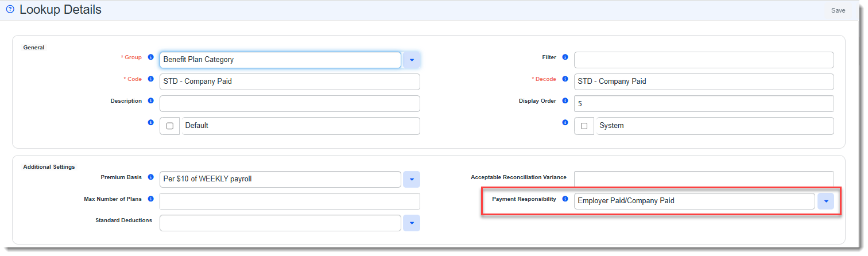
Task: Click the info icon next to Filter
Action: coord(565,57)
